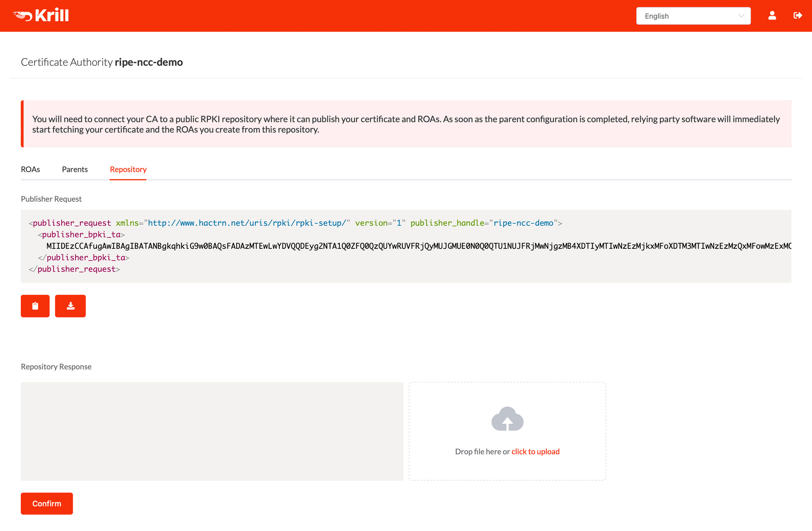The image size is (812, 531).
Task: Click Confirm button to save repository response
Action: click(x=47, y=503)
